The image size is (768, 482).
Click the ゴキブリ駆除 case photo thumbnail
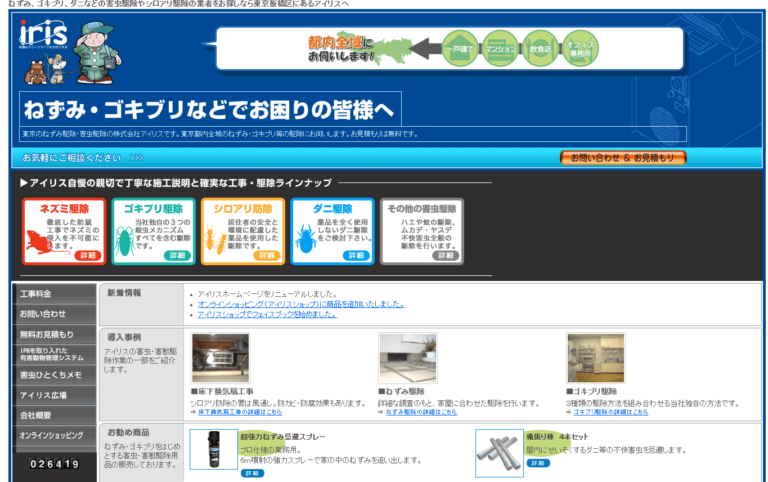point(595,358)
